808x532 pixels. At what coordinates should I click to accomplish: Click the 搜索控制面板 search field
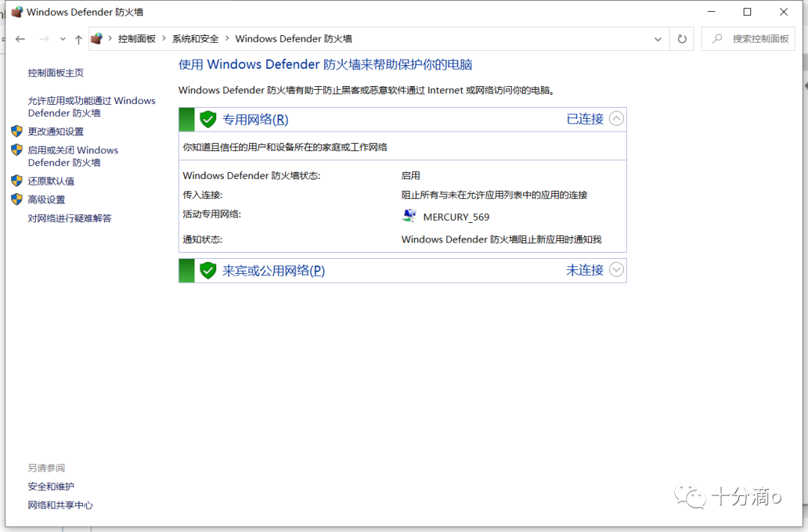748,39
